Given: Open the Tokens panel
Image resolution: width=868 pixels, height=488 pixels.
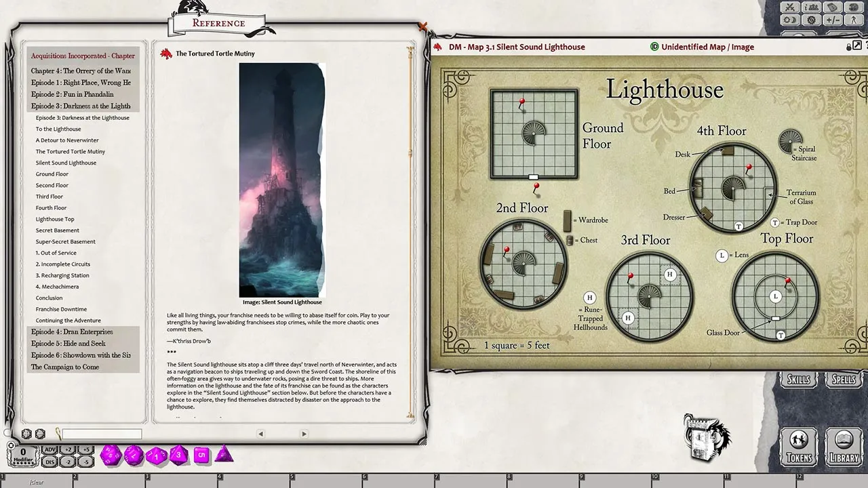Looking at the screenshot, I should (799, 447).
